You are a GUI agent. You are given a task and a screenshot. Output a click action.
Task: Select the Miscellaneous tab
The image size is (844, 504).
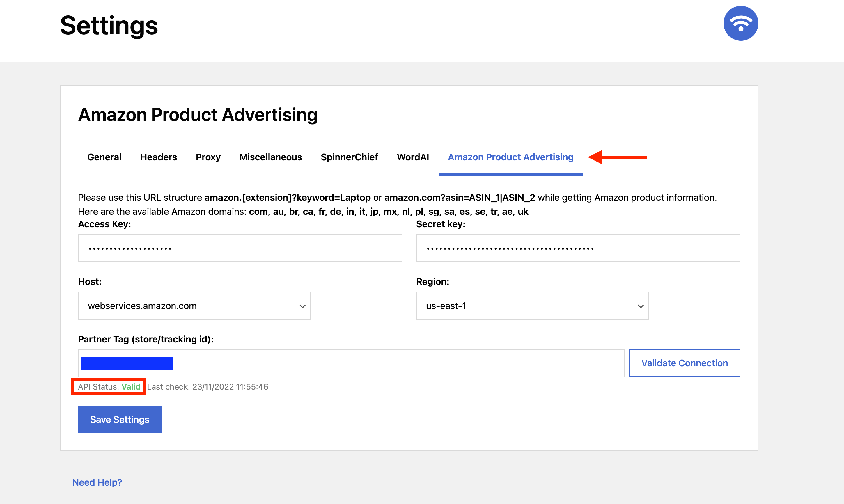[x=270, y=157]
